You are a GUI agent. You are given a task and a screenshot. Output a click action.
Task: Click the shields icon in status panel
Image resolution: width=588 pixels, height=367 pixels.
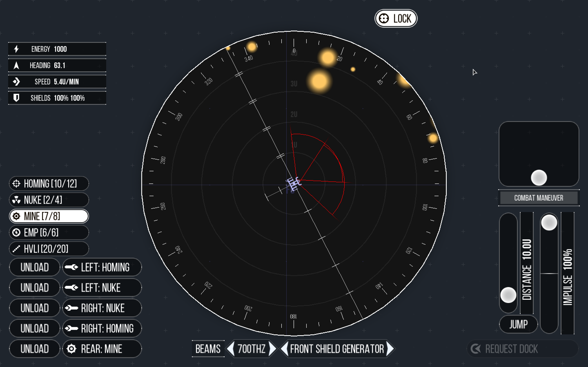coord(16,98)
